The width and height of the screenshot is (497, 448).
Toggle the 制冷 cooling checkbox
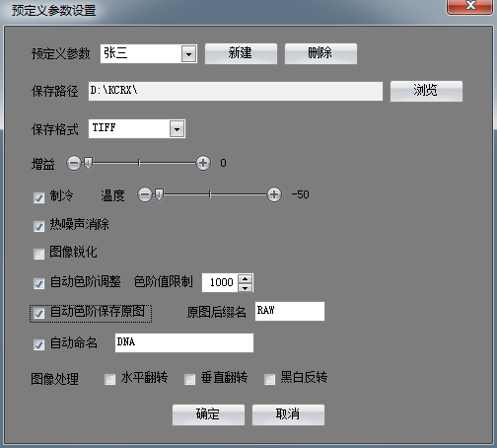(x=38, y=197)
